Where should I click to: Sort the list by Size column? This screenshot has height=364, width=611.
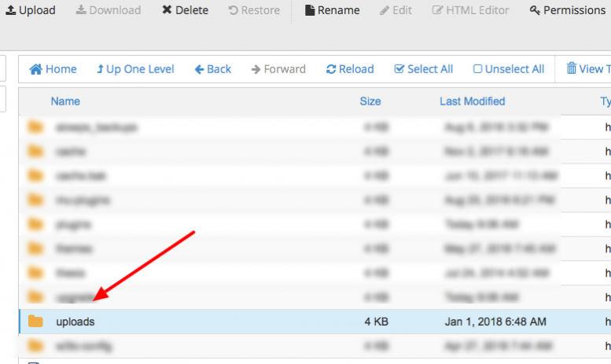[370, 101]
